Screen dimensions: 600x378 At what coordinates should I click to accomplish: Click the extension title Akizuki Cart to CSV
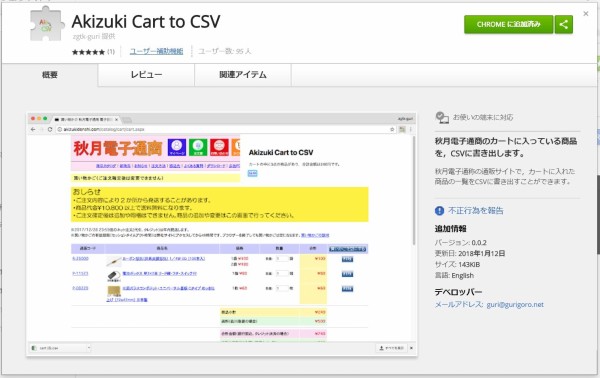pyautogui.click(x=146, y=22)
